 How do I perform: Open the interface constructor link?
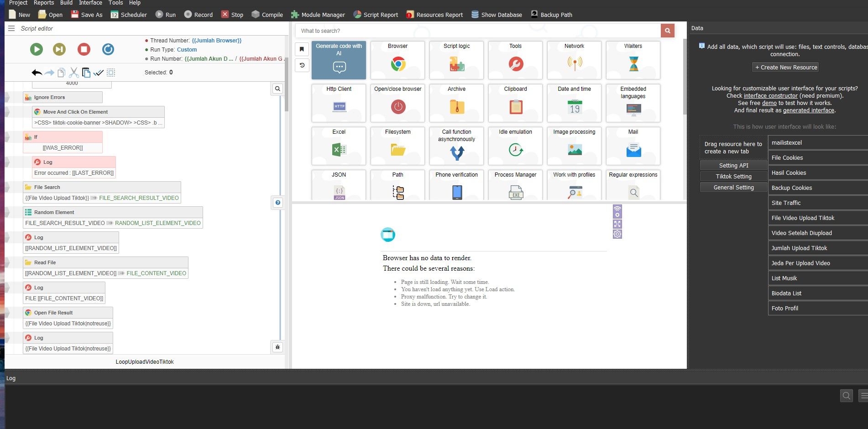pyautogui.click(x=770, y=96)
